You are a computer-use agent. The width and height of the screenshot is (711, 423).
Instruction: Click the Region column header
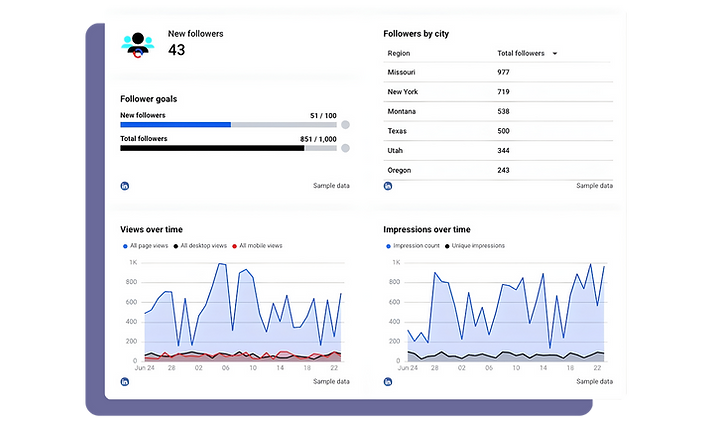(x=399, y=53)
